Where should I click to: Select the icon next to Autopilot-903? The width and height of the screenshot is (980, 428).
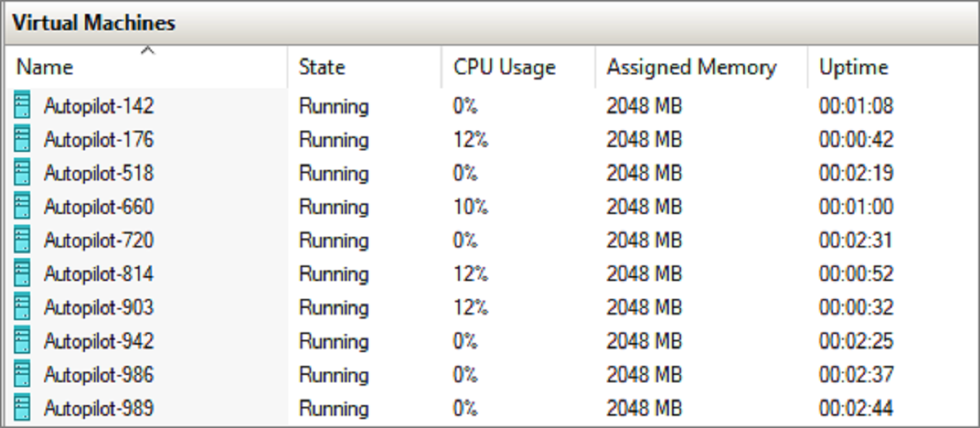point(23,307)
